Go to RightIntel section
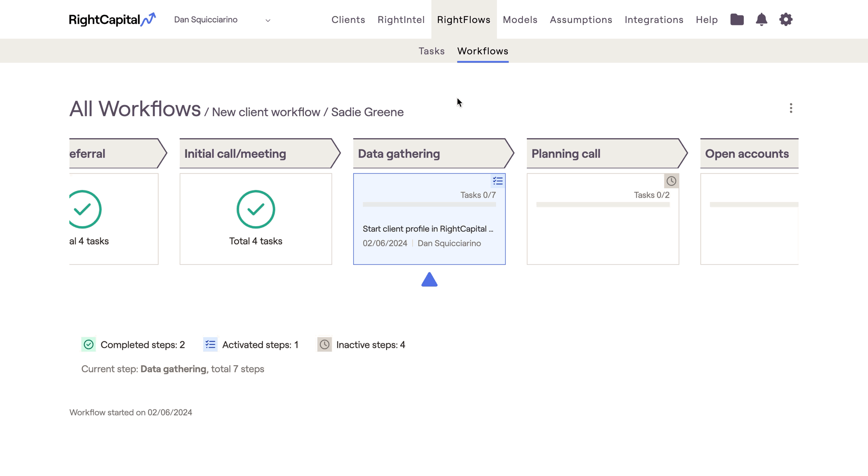868x476 pixels. [401, 20]
